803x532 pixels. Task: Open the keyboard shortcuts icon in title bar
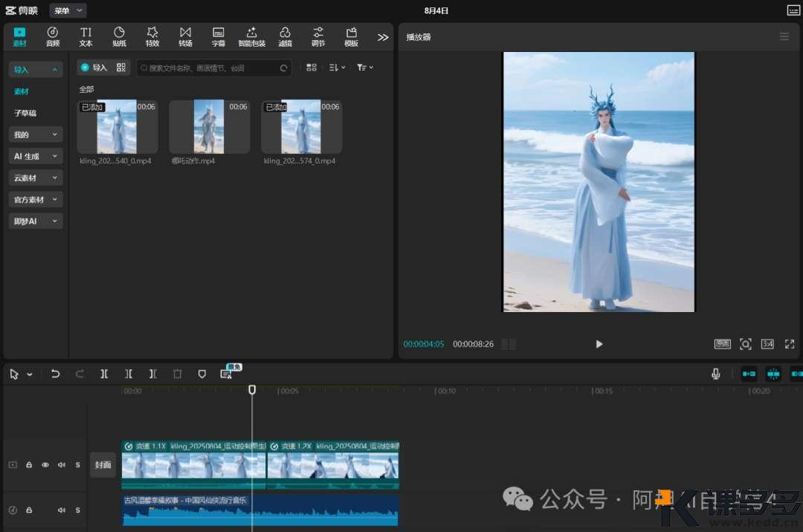click(x=793, y=10)
